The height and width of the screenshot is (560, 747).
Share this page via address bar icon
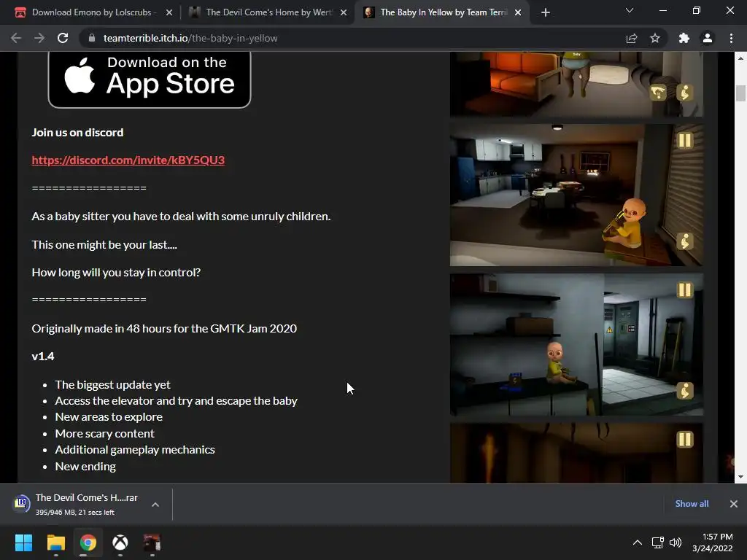tap(632, 38)
